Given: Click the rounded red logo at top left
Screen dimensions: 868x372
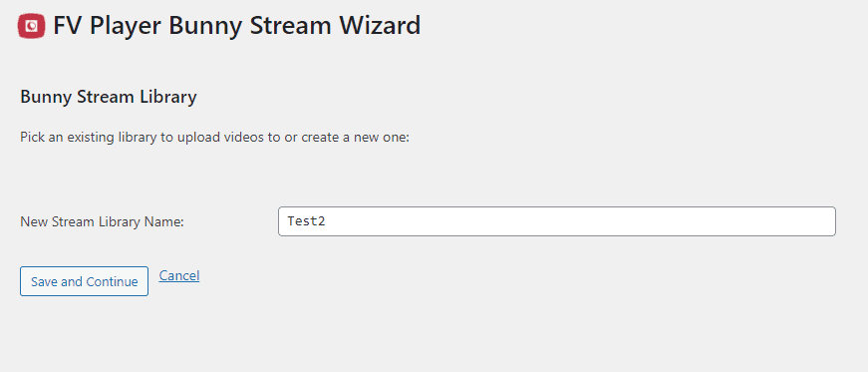Looking at the screenshot, I should 31,26.
